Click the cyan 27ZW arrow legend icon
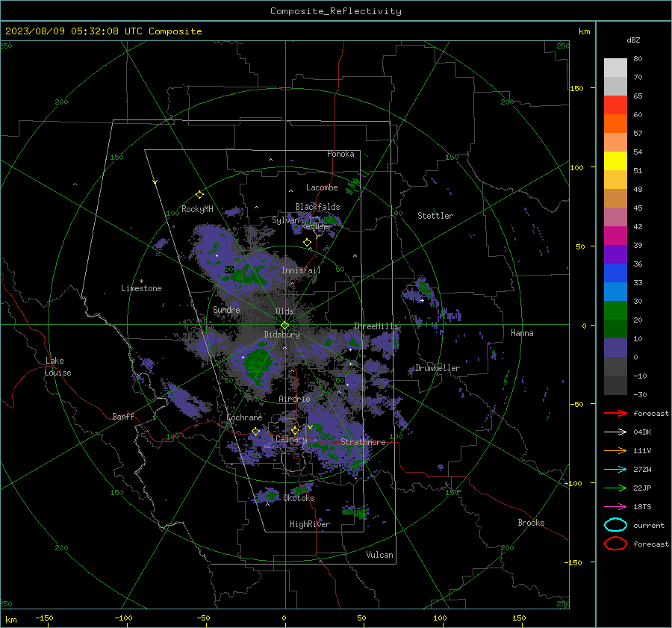The height and width of the screenshot is (628, 672). click(615, 469)
